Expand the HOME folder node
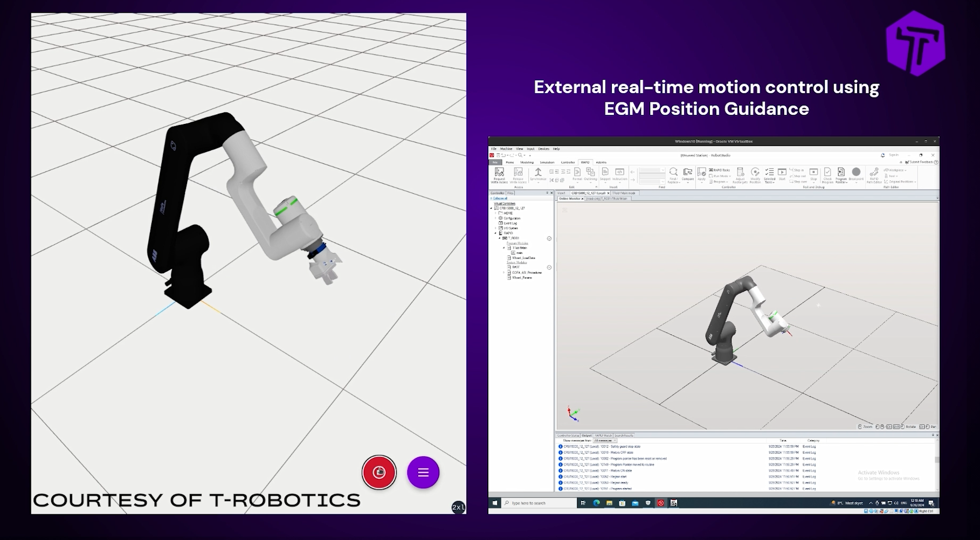Viewport: 980px width, 540px height. click(x=495, y=213)
